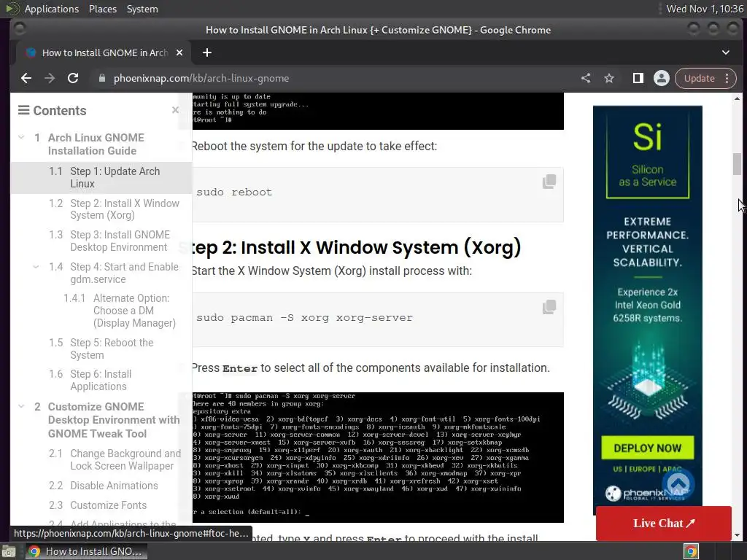Click the Contents hamburger icon
Viewport: 747px width, 560px height.
(23, 110)
